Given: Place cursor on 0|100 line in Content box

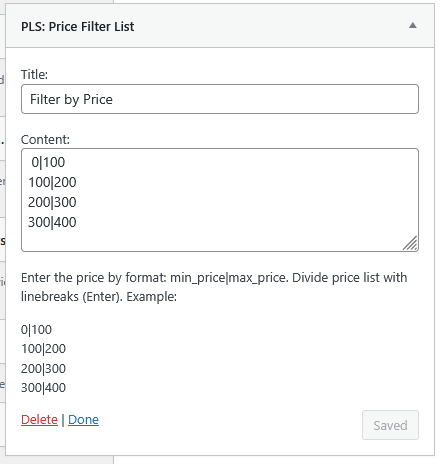Looking at the screenshot, I should [x=48, y=162].
